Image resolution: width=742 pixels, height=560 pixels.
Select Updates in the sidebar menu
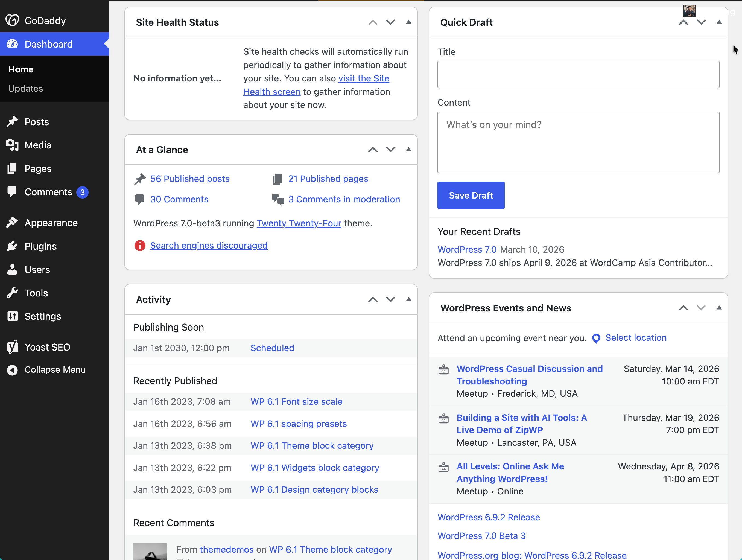click(25, 88)
